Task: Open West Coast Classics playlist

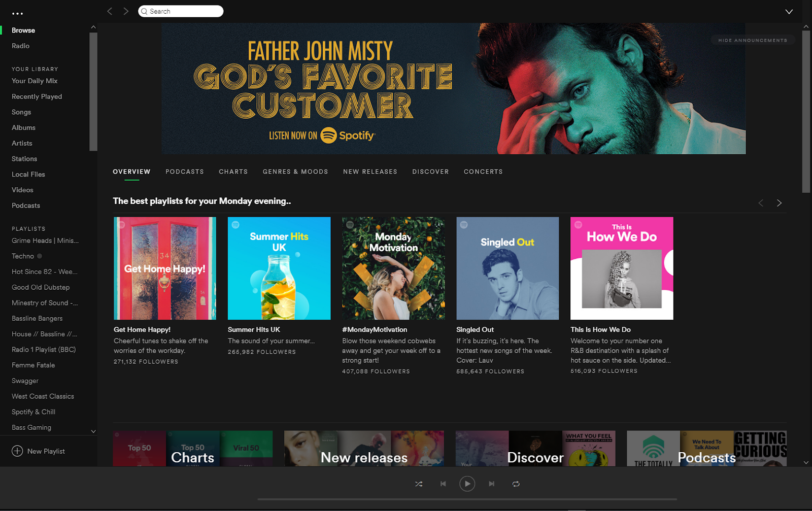Action: (x=43, y=396)
